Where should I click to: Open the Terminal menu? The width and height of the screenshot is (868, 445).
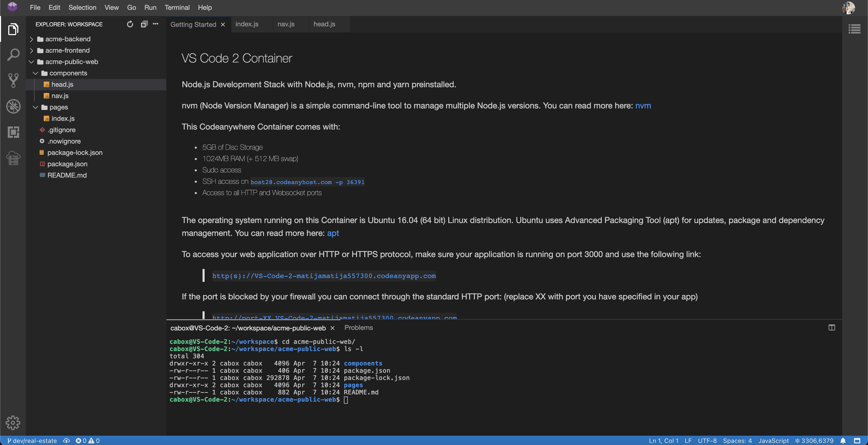pyautogui.click(x=176, y=7)
